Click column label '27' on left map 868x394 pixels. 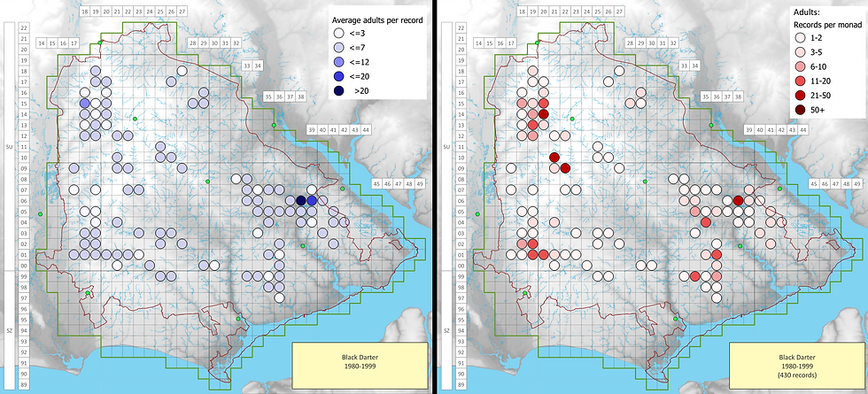point(182,11)
